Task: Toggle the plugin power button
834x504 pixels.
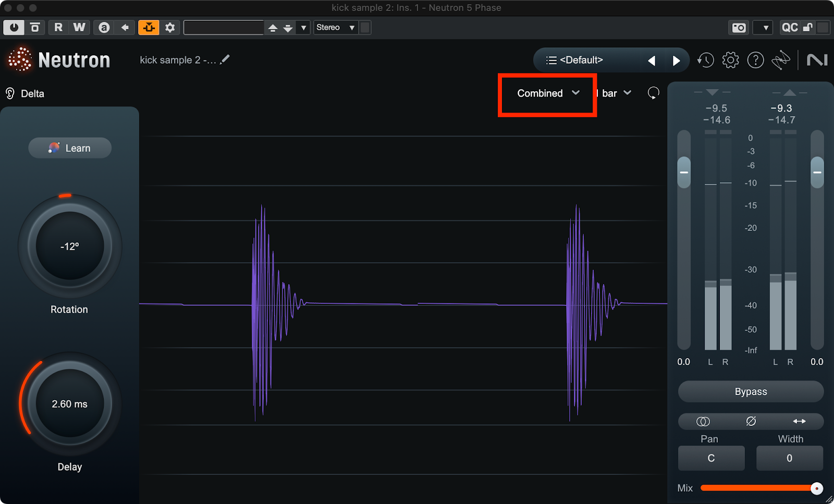Action: [14, 28]
